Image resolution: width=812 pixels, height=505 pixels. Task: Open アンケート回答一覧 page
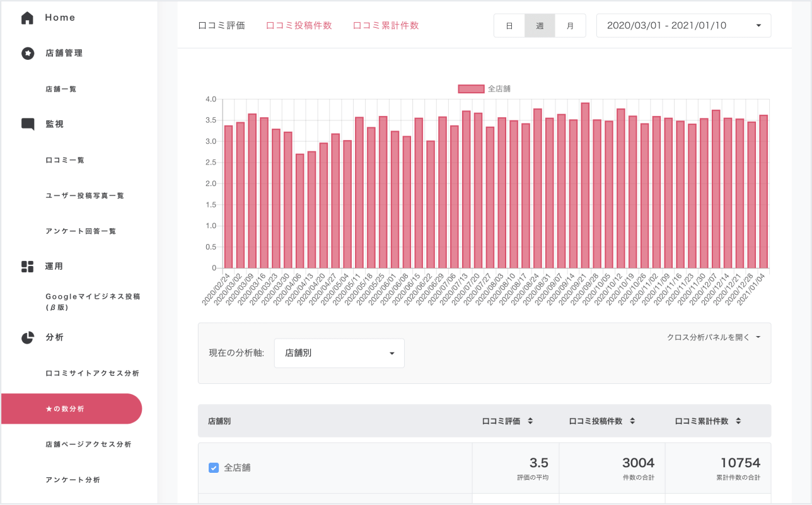[x=81, y=231]
